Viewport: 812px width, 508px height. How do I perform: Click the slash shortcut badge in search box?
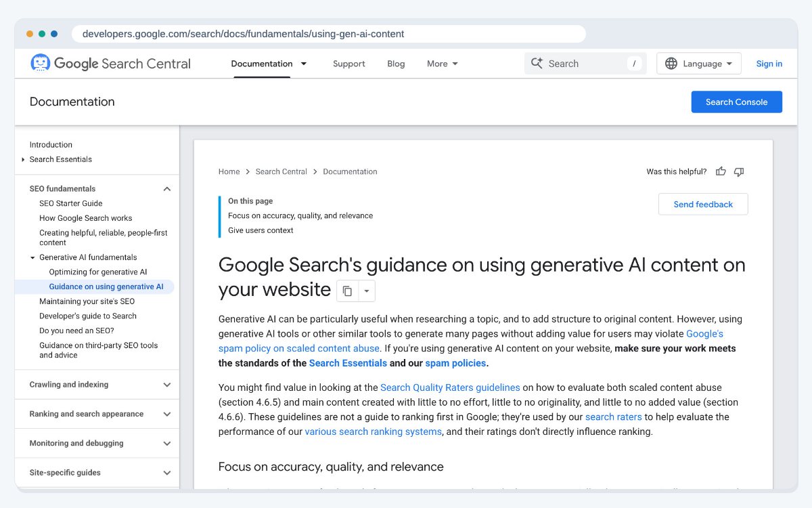click(x=634, y=64)
